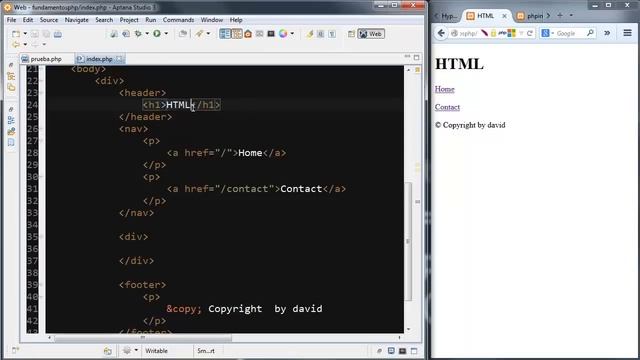Switch to the Hyp... browser tab
Image resolution: width=640 pixels, height=360 pixels.
(449, 16)
